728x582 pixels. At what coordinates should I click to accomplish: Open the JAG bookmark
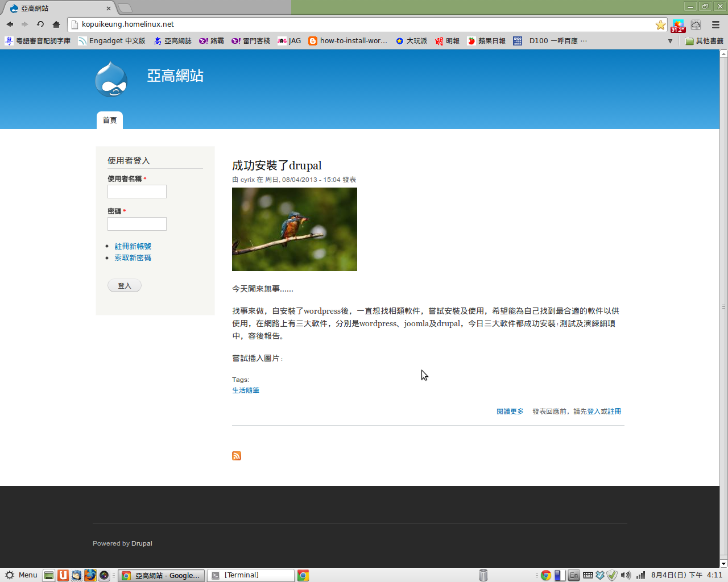click(289, 41)
